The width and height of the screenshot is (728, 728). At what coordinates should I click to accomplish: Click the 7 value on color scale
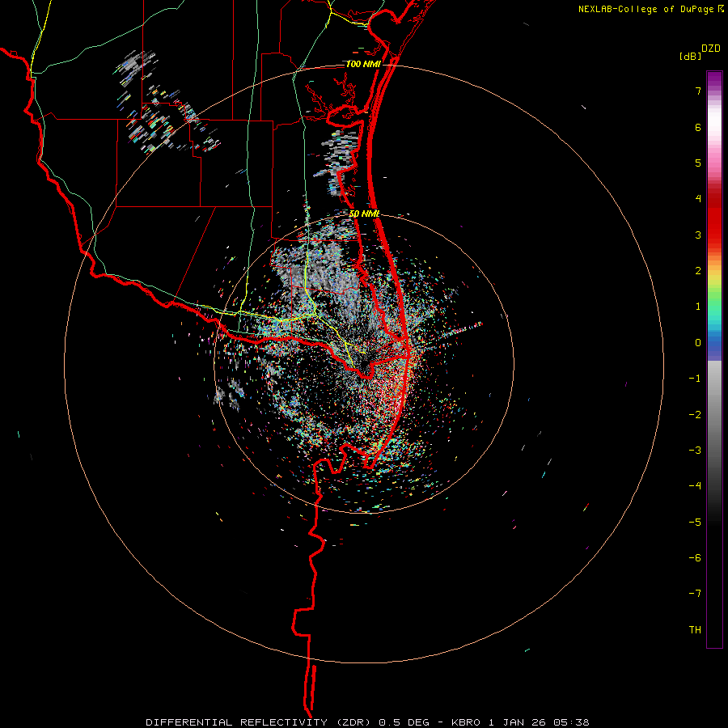click(698, 91)
